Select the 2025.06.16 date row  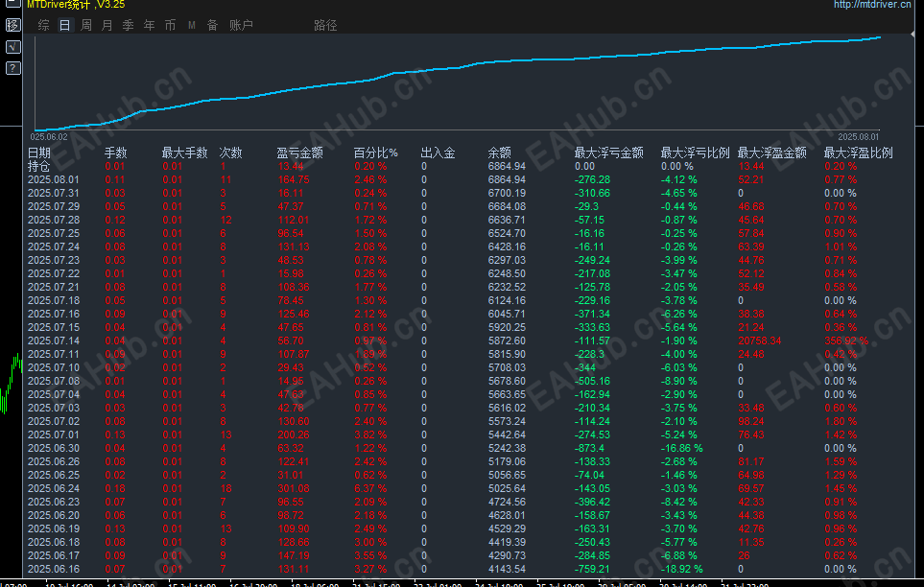pyautogui.click(x=53, y=569)
